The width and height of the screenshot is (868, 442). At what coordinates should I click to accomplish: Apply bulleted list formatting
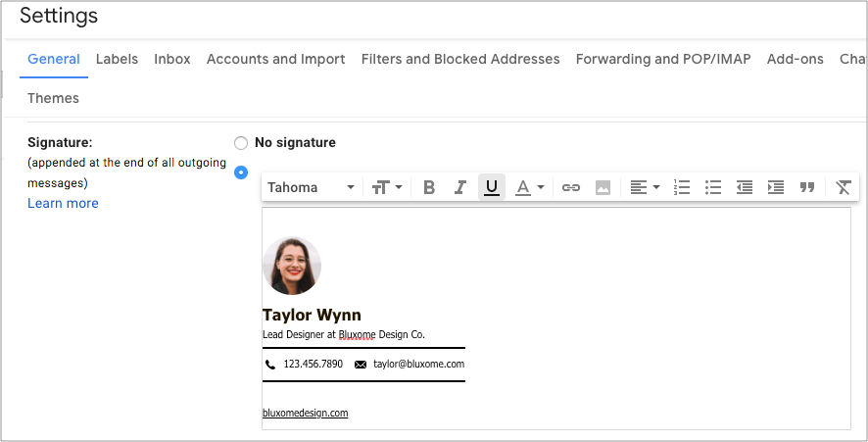(x=713, y=188)
